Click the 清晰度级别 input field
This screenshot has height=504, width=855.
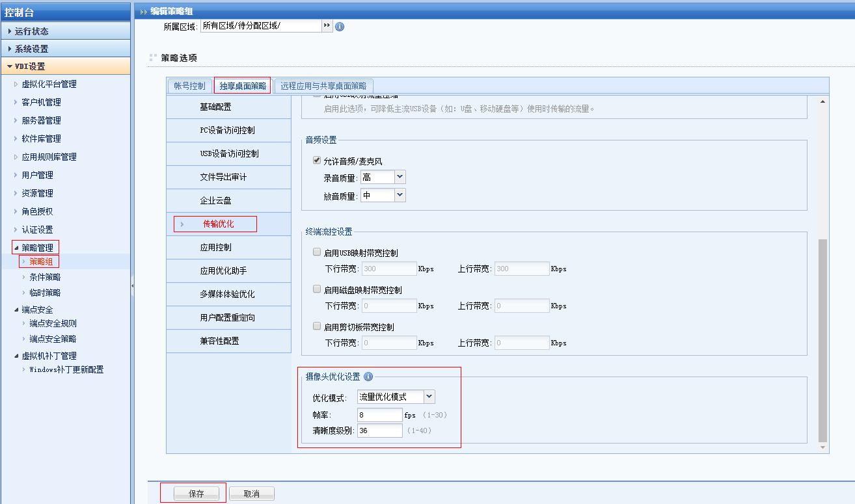(380, 431)
